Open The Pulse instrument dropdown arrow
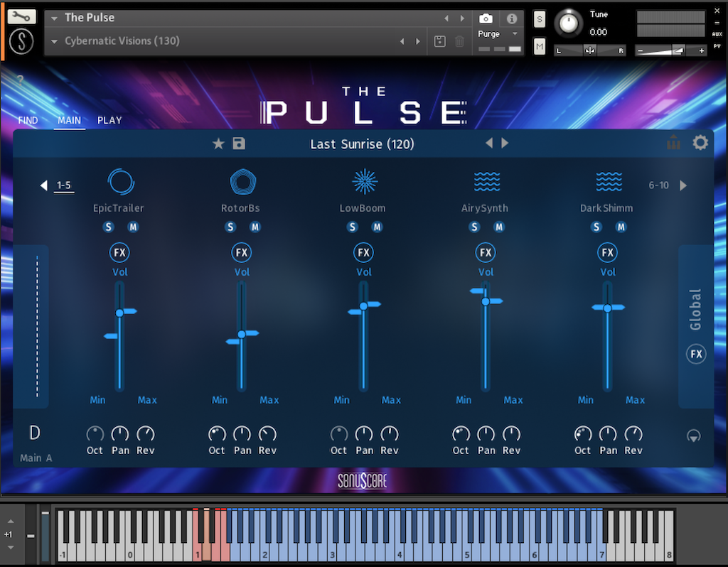728x567 pixels. [x=54, y=18]
